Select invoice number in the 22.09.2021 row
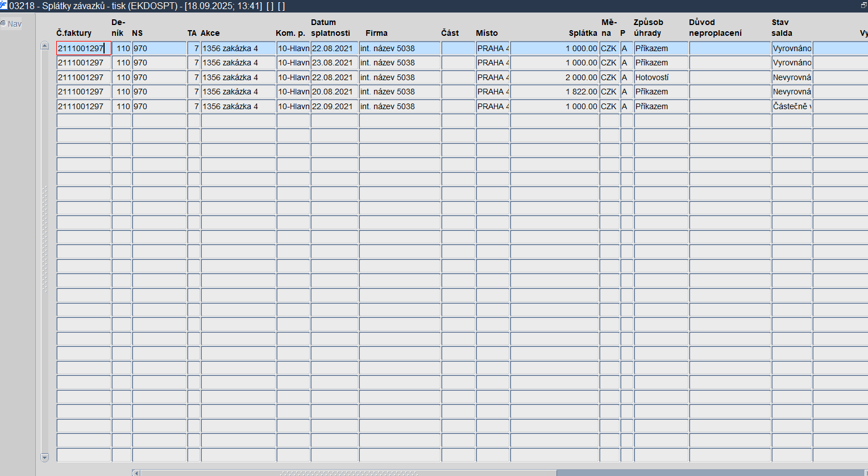 point(84,106)
